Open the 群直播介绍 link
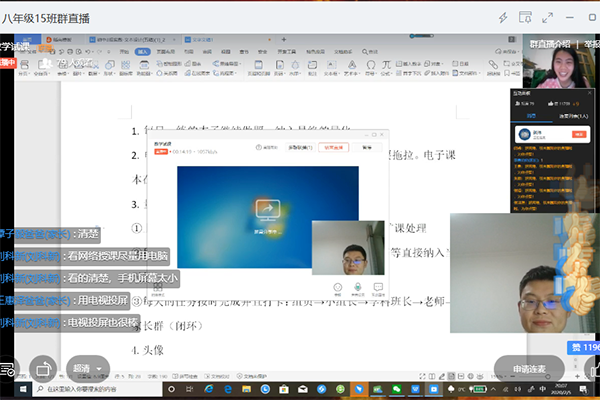The image size is (600, 400). pyautogui.click(x=549, y=44)
